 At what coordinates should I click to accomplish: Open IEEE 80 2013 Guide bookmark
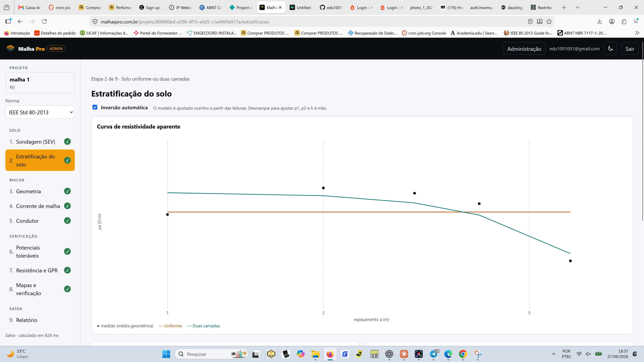pyautogui.click(x=528, y=33)
